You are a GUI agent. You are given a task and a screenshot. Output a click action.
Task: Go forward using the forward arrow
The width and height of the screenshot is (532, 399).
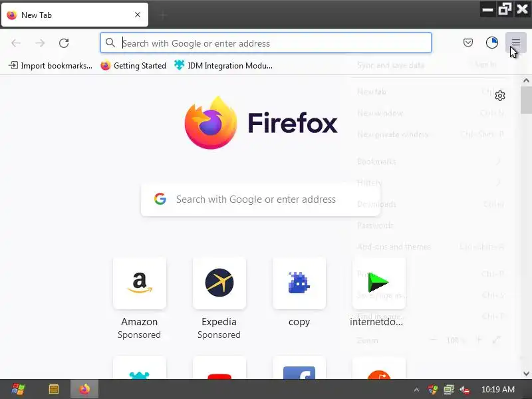40,43
